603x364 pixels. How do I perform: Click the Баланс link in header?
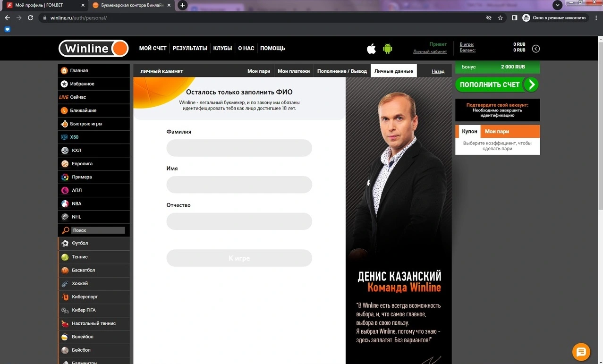[467, 50]
